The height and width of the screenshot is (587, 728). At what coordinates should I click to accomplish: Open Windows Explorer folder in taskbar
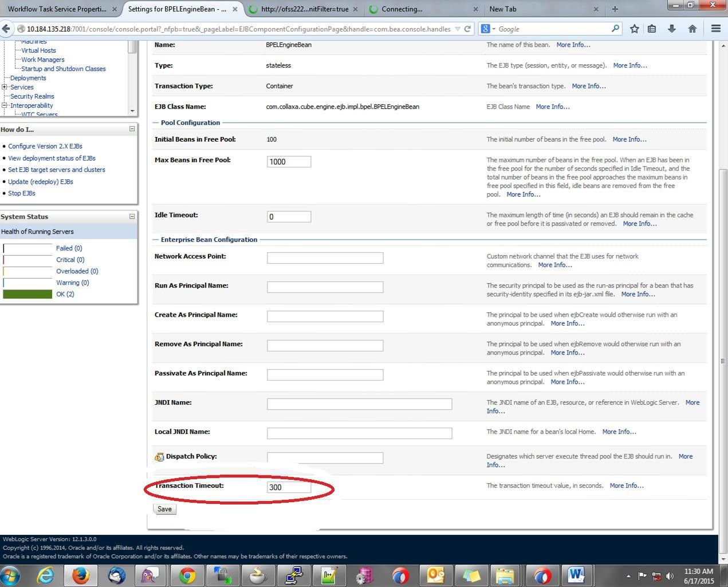(506, 575)
